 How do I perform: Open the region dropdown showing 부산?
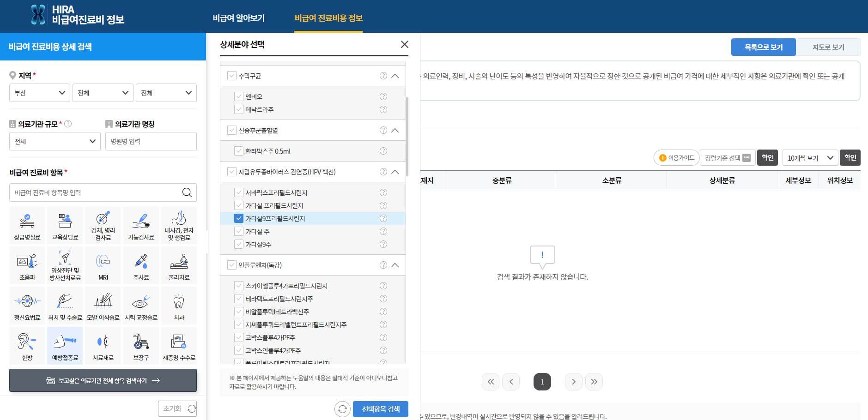[x=39, y=92]
